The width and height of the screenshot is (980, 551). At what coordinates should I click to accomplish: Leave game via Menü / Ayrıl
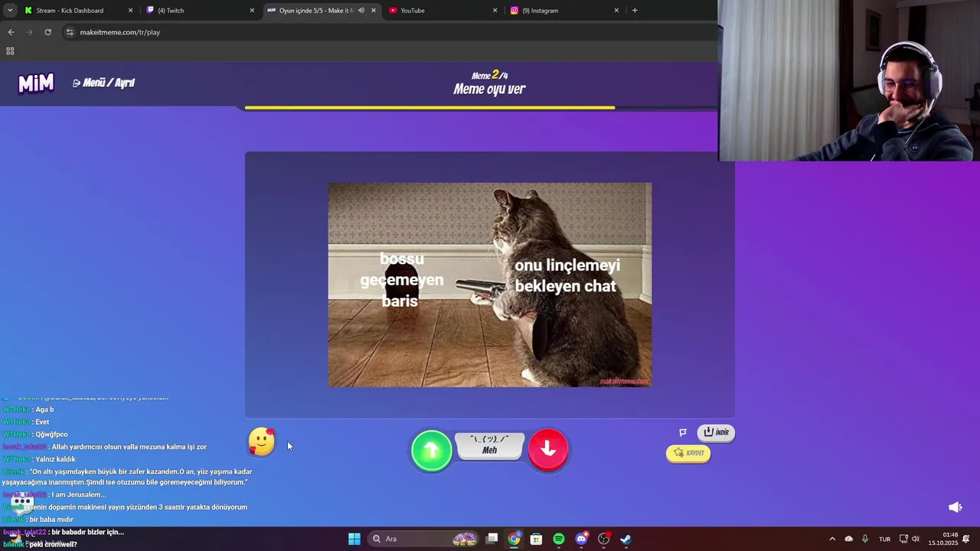(103, 83)
